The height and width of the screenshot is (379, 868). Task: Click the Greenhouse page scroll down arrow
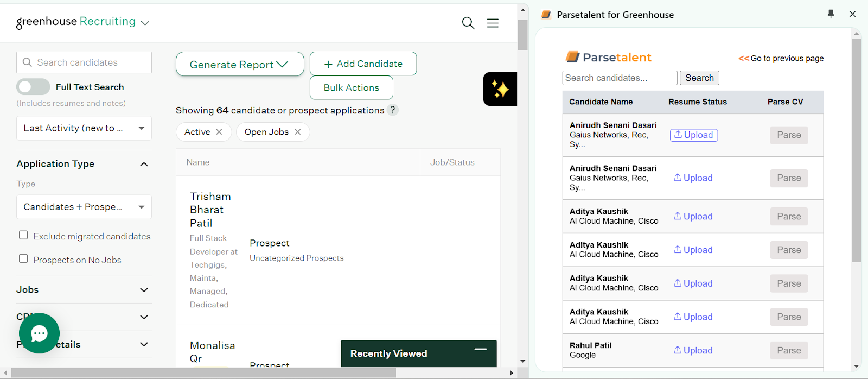tap(522, 361)
